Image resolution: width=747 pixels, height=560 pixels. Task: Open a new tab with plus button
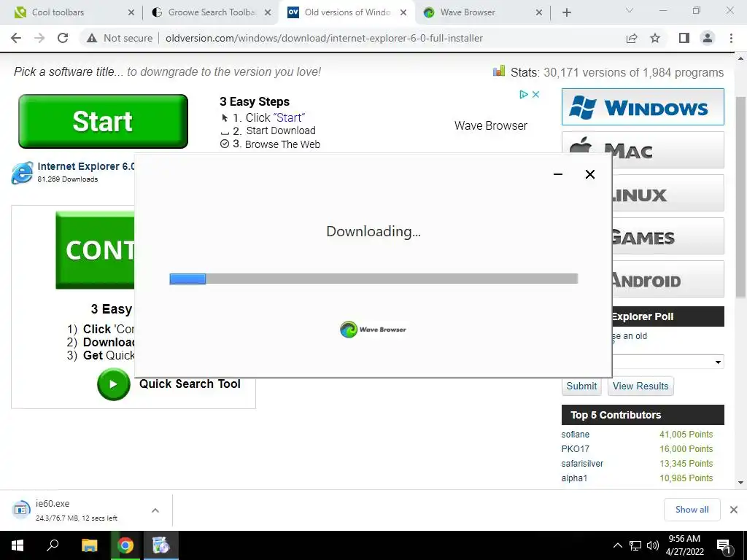(566, 12)
